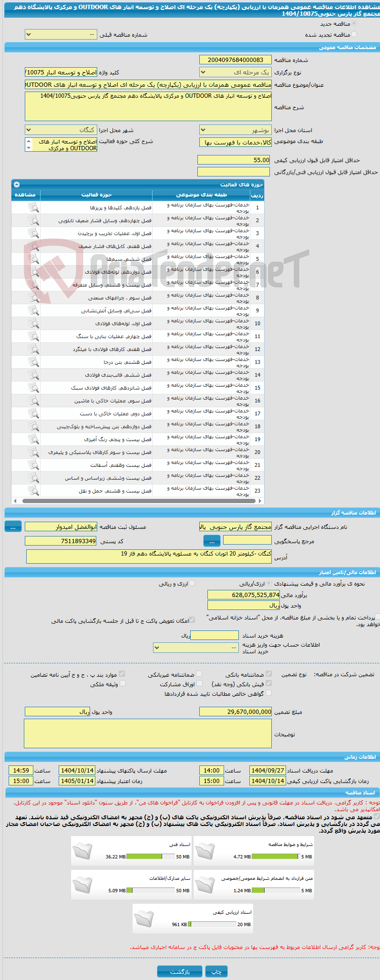Screen dimensions: 380x980
Task: Open the document purchase account dropdown
Action: click(x=195, y=648)
